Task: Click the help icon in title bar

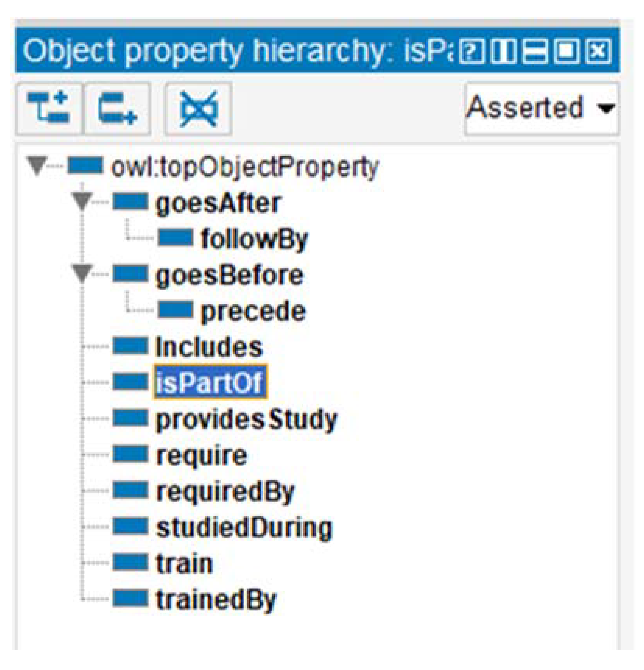Action: (x=472, y=51)
